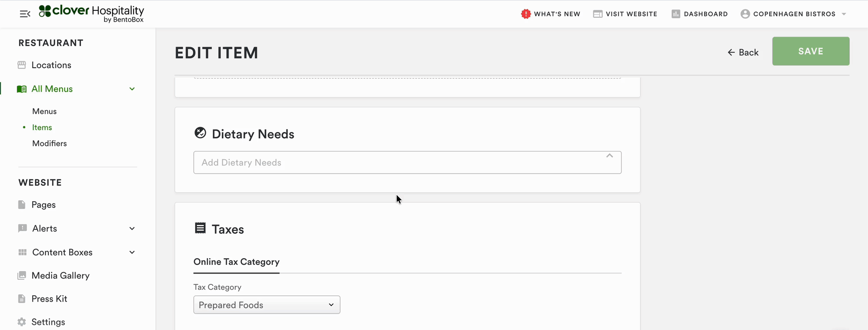Click the Settings gear icon
The image size is (868, 330).
22,322
